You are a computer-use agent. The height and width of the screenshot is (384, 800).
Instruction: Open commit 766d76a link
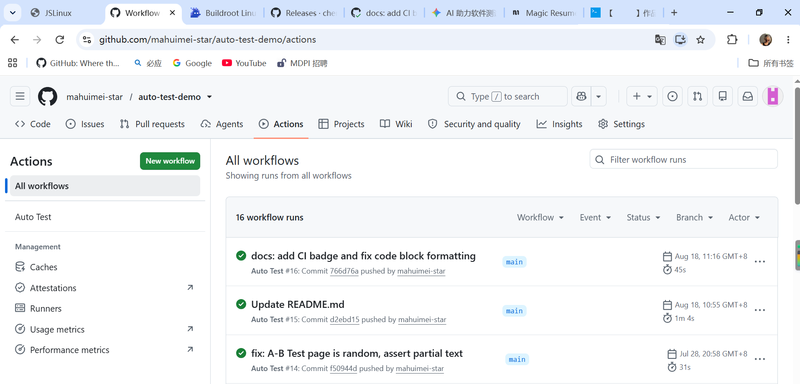pyautogui.click(x=344, y=271)
